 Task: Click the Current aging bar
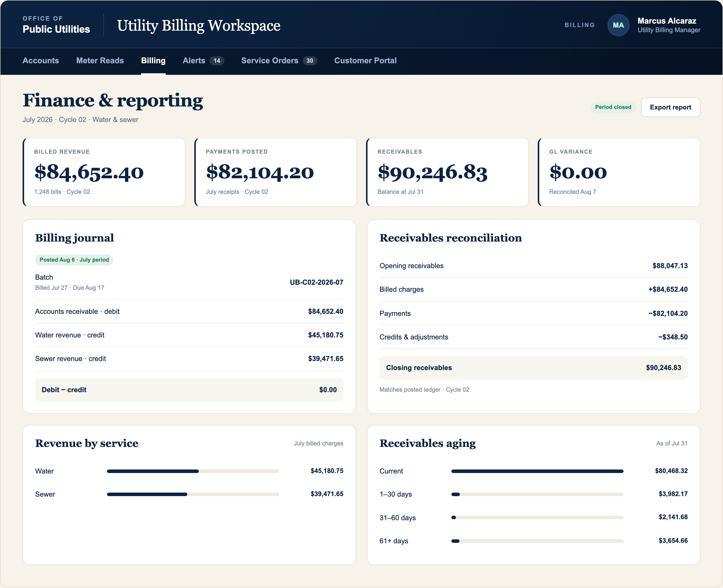(537, 471)
